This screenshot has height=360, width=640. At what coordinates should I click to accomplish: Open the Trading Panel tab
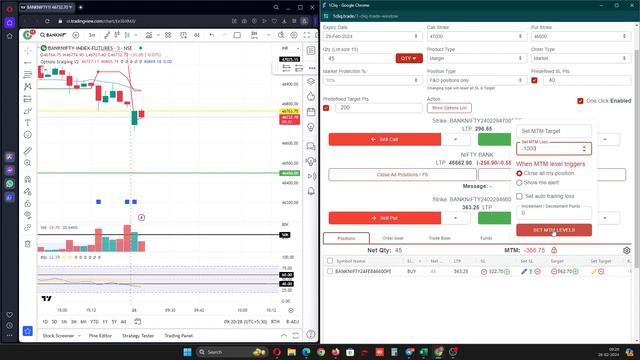(x=178, y=336)
